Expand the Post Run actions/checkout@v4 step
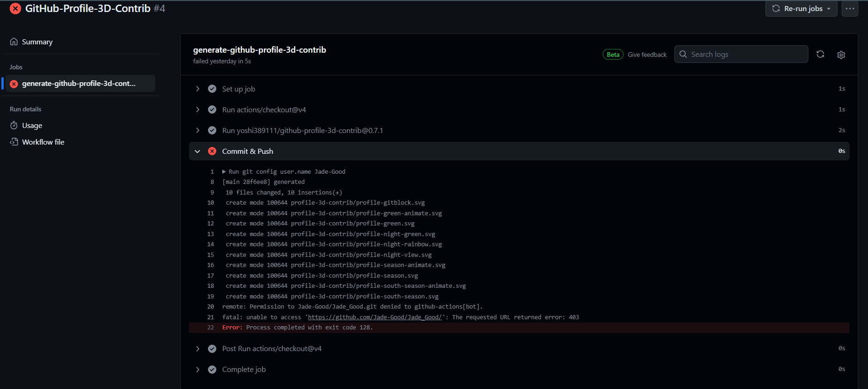The height and width of the screenshot is (389, 868). tap(198, 349)
